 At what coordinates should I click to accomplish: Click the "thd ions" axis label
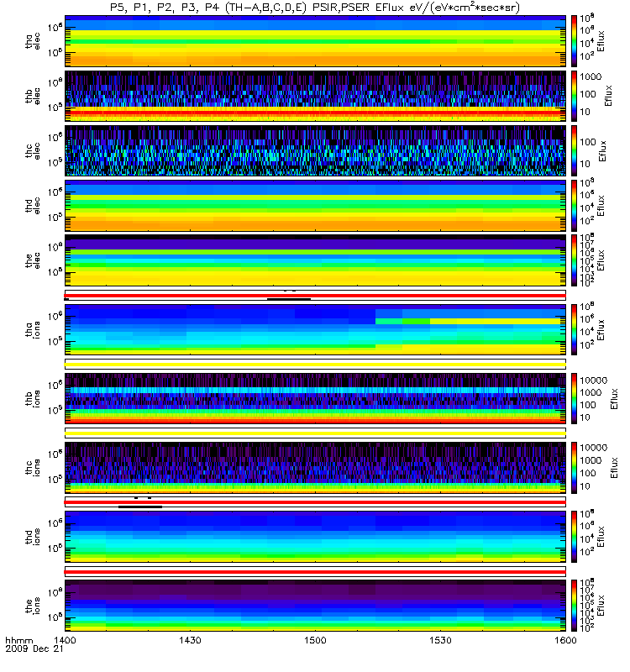(32, 537)
